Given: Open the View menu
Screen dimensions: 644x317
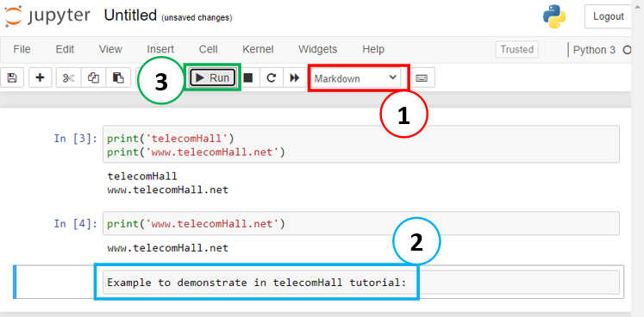Looking at the screenshot, I should pyautogui.click(x=110, y=49).
